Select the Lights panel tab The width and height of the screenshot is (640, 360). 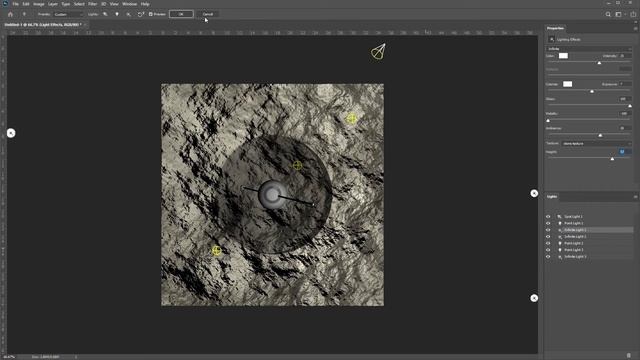552,196
